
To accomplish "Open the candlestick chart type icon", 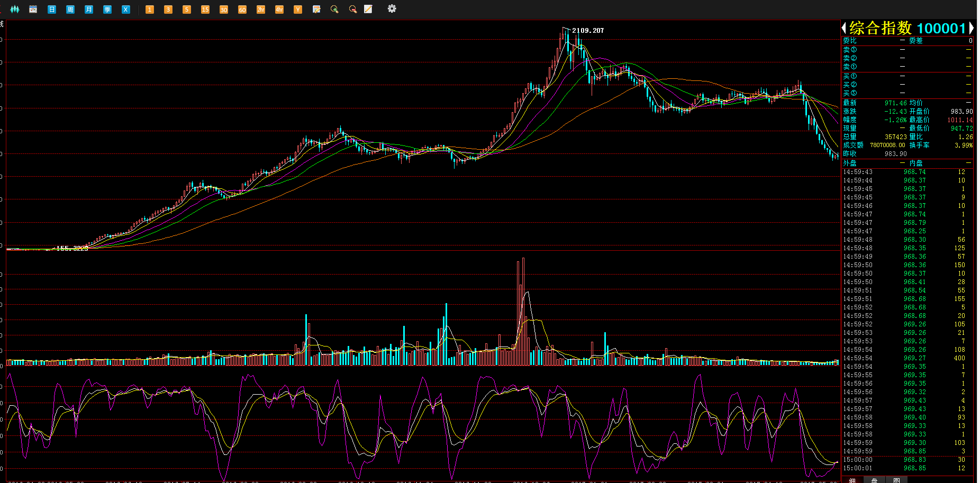I will point(15,9).
